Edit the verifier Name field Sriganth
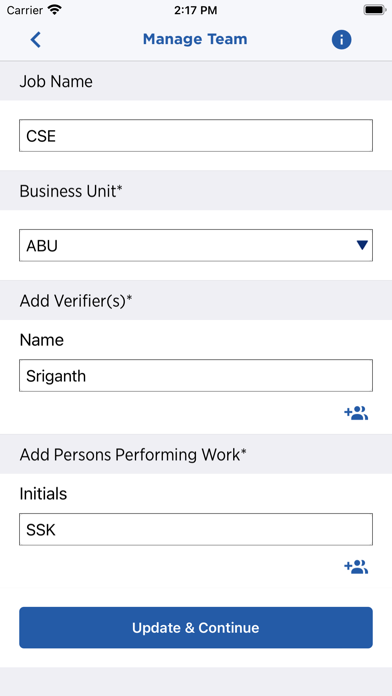The width and height of the screenshot is (392, 696). click(x=196, y=376)
